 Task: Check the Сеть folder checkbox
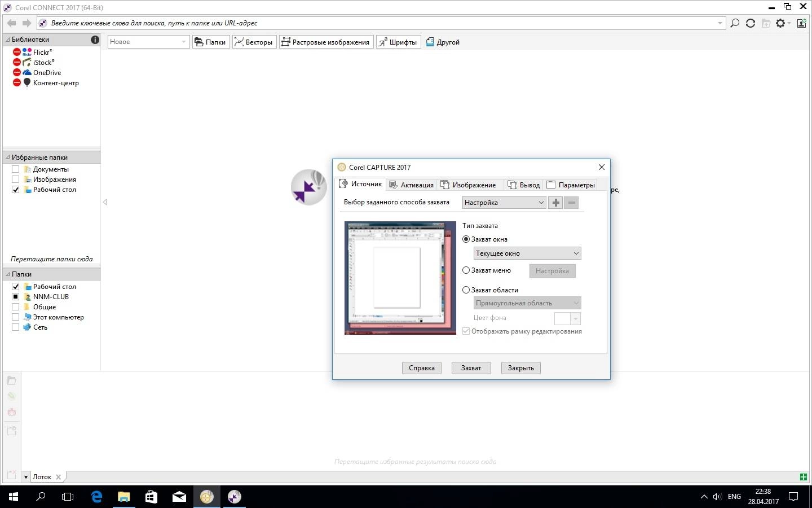[16, 327]
